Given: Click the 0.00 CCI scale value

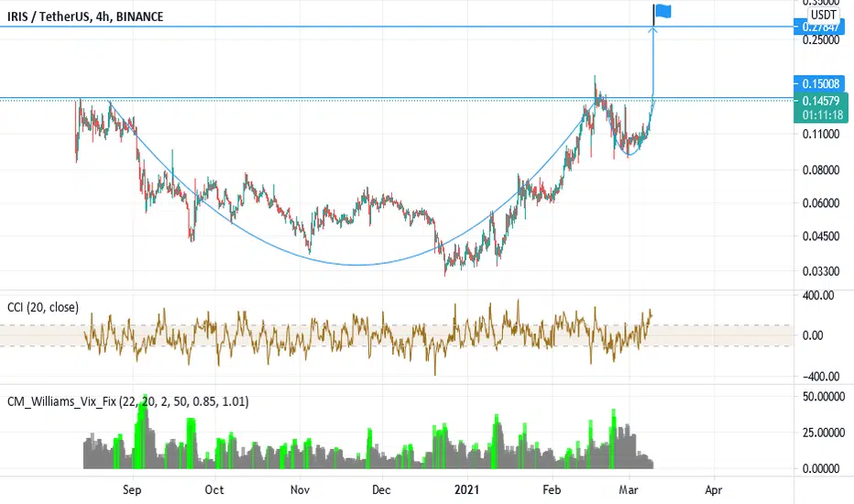Looking at the screenshot, I should [813, 335].
